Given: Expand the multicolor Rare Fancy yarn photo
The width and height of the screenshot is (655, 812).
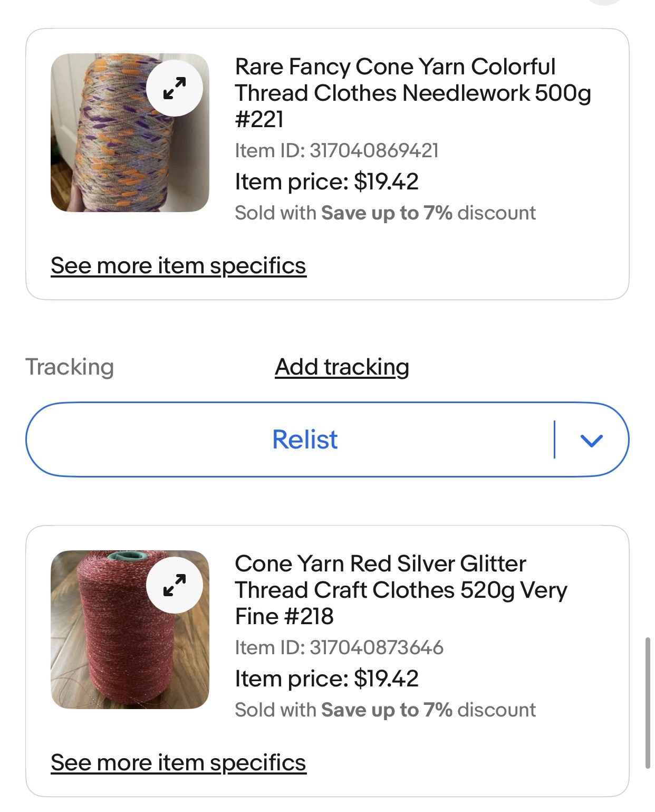Looking at the screenshot, I should (x=175, y=88).
